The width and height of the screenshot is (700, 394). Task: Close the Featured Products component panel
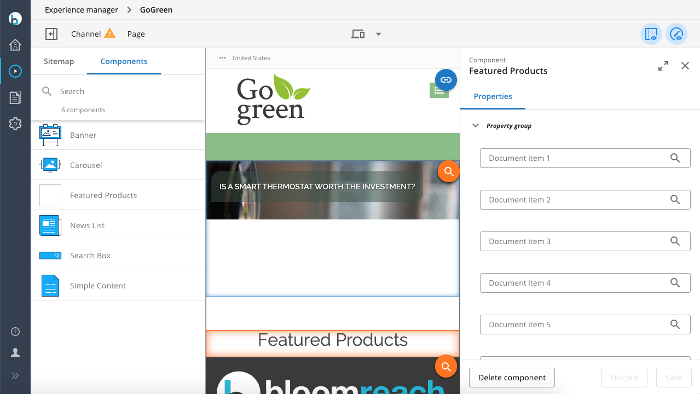[685, 66]
